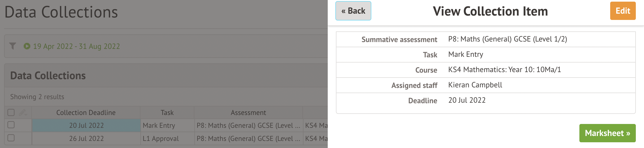The width and height of the screenshot is (644, 148).
Task: Open the 19 Apr 2022 - 31 Aug 2022 date filter
Action: click(76, 46)
